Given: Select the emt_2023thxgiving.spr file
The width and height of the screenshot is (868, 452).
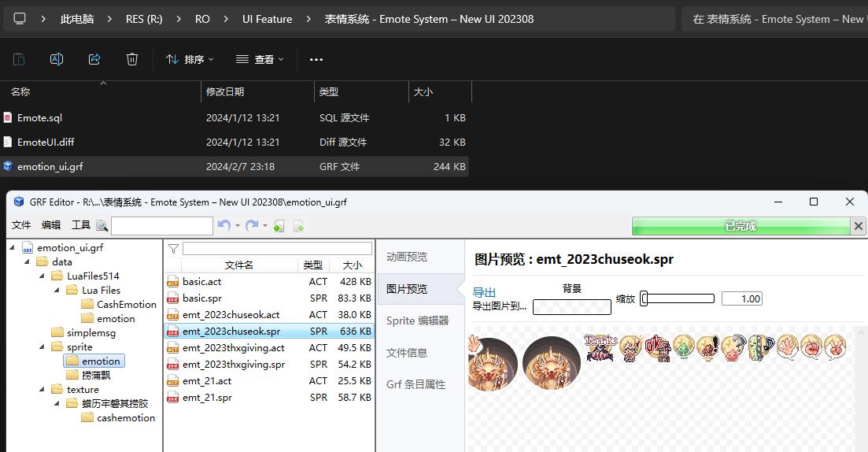Looking at the screenshot, I should coord(233,365).
